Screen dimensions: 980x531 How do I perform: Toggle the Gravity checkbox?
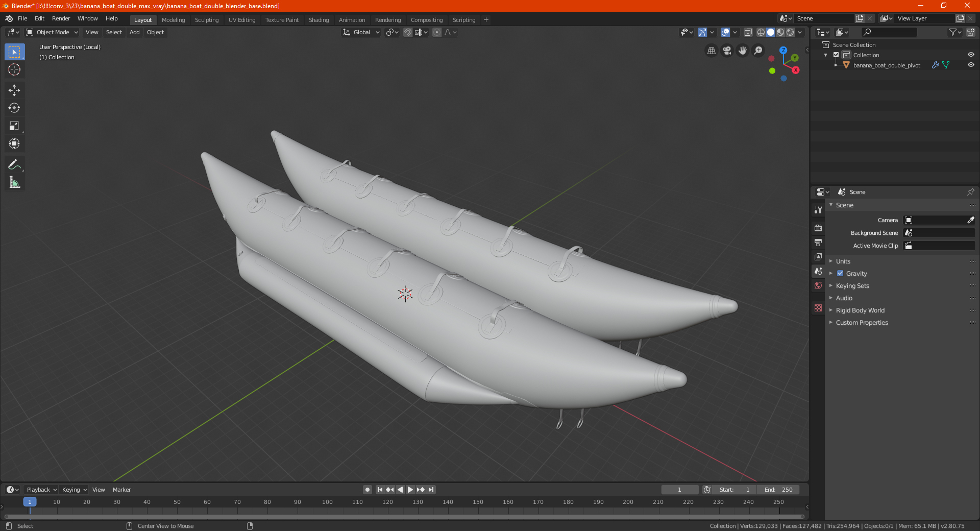[840, 273]
